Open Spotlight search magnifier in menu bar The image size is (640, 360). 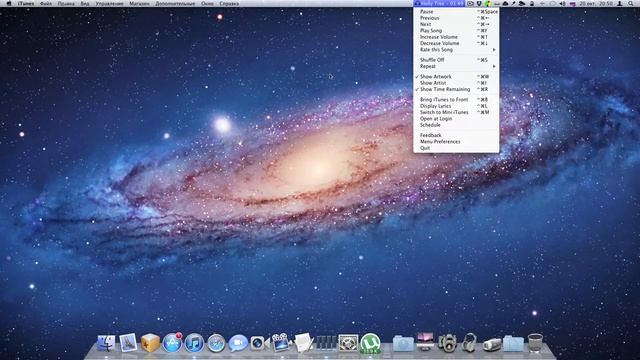[x=631, y=3]
